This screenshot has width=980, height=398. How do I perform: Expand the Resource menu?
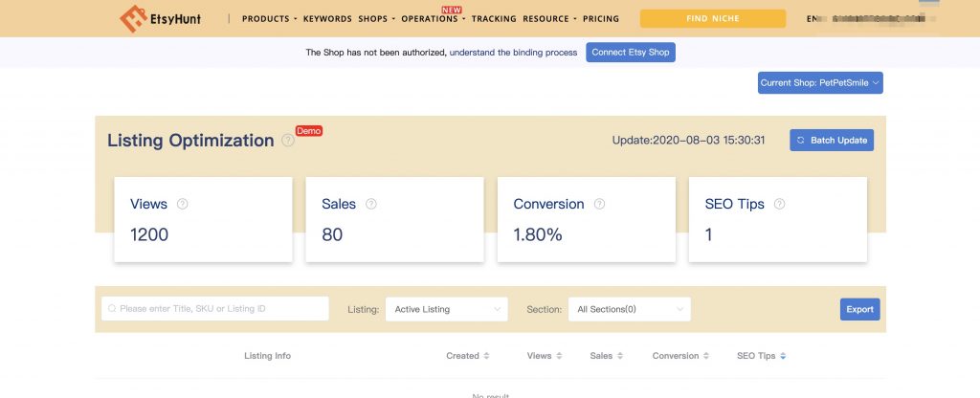point(549,19)
